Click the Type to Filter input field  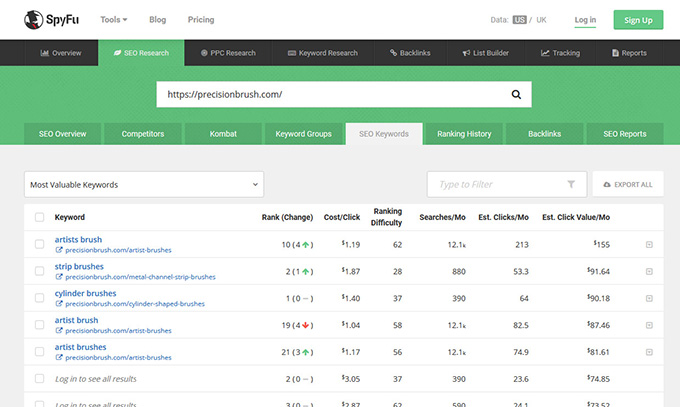[x=495, y=185]
